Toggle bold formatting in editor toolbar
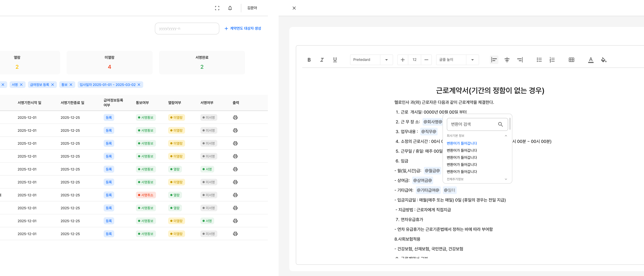 click(309, 60)
